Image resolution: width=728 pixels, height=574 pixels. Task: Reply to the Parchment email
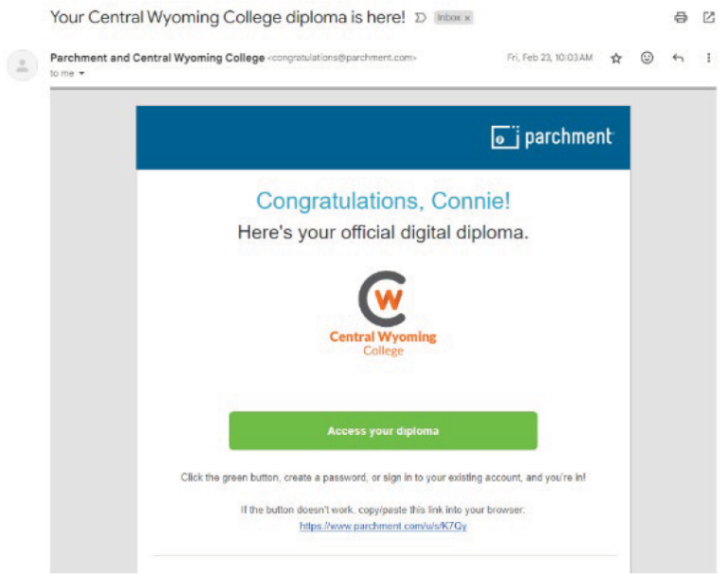pyautogui.click(x=678, y=58)
